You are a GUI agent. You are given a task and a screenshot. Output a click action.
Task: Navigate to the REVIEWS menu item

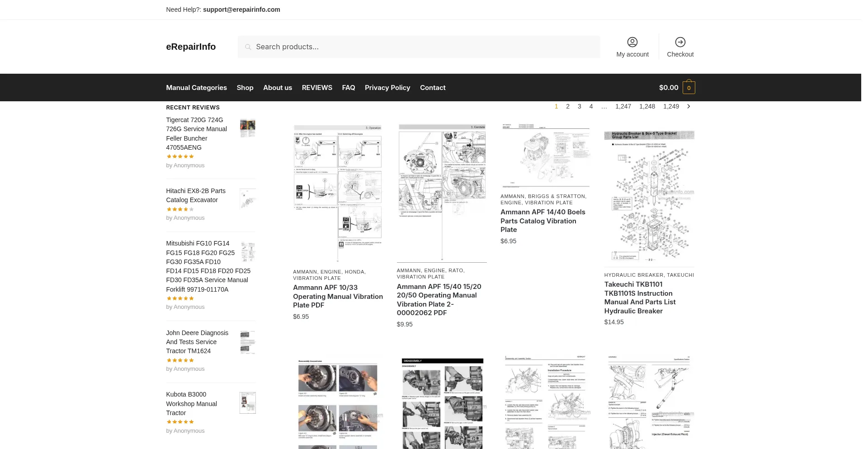(x=317, y=88)
